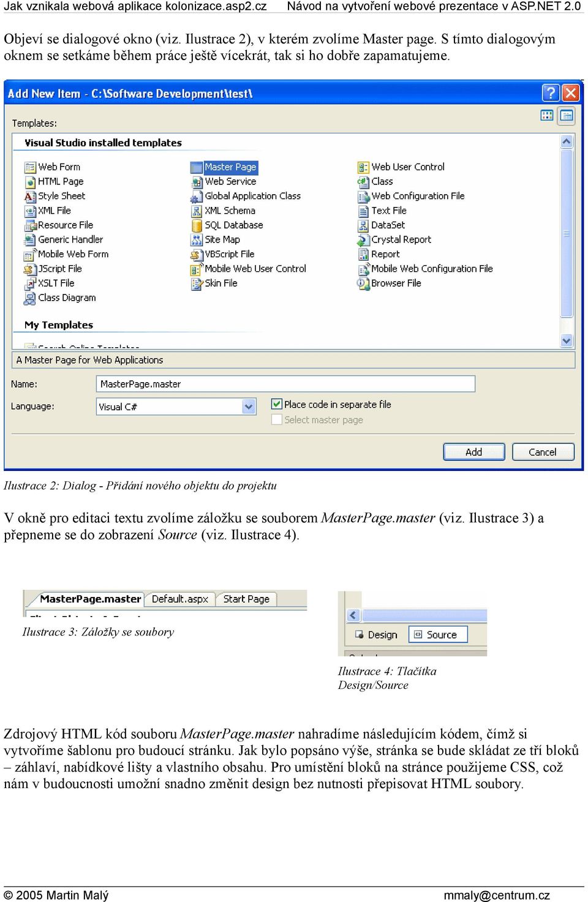Switch to Source view button
The image size is (588, 902).
(437, 634)
